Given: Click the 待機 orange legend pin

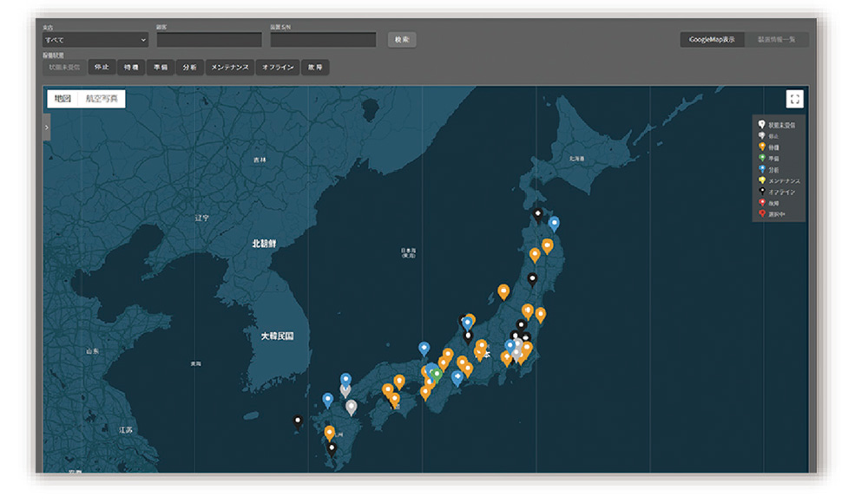Looking at the screenshot, I should (x=762, y=147).
